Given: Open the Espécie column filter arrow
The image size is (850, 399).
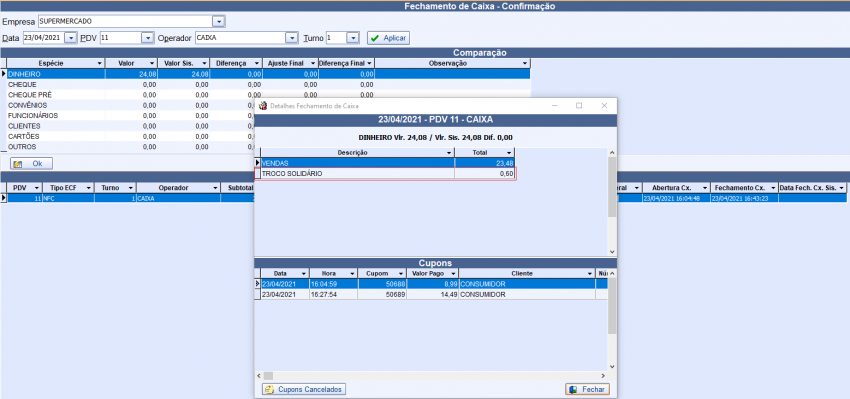Looking at the screenshot, I should pyautogui.click(x=99, y=64).
